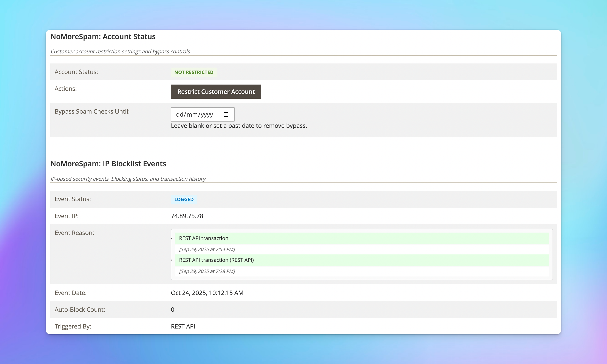
Task: Click the IP-based security events subtitle
Action: pos(128,179)
